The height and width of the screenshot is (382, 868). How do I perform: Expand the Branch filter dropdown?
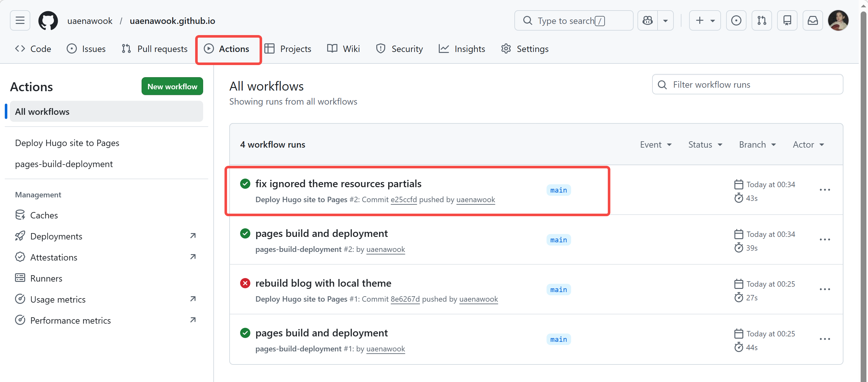pyautogui.click(x=757, y=144)
